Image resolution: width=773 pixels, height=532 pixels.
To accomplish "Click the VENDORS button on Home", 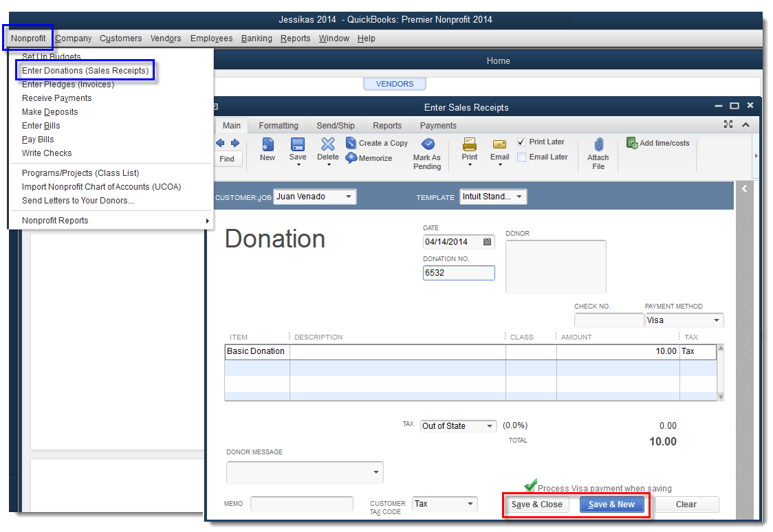I will coord(395,84).
